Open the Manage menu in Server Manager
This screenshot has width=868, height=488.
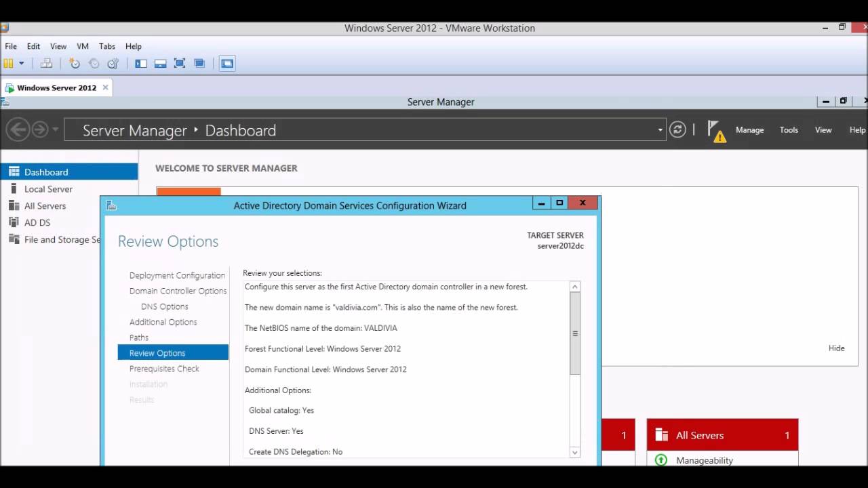click(x=750, y=130)
